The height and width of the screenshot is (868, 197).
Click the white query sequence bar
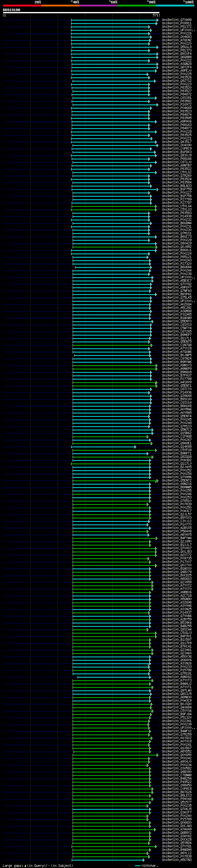[81, 13]
